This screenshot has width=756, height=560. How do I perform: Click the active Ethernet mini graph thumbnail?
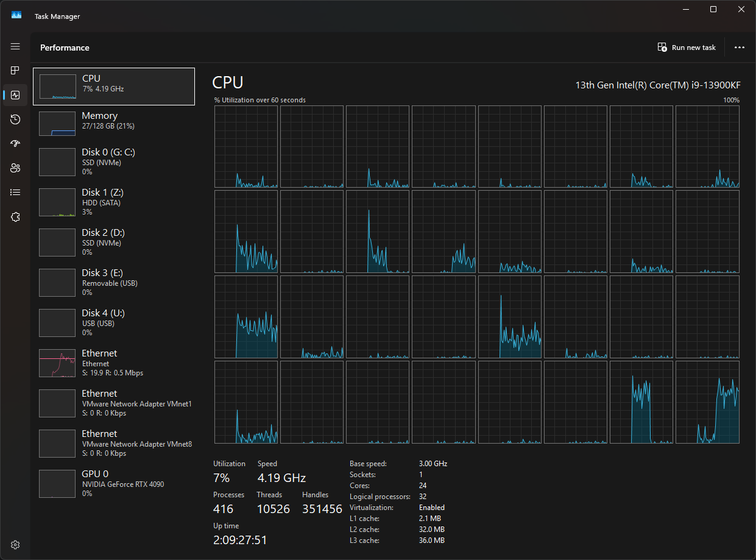click(57, 363)
